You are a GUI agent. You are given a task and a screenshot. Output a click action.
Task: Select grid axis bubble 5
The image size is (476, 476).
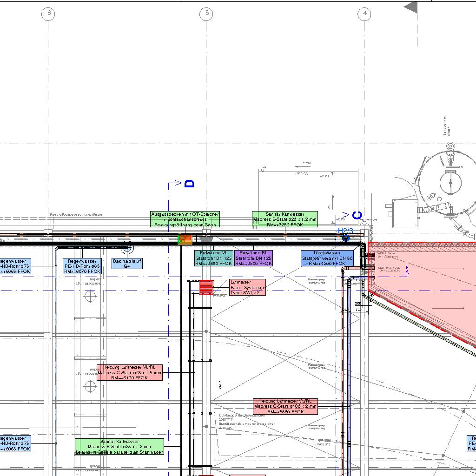(207, 14)
